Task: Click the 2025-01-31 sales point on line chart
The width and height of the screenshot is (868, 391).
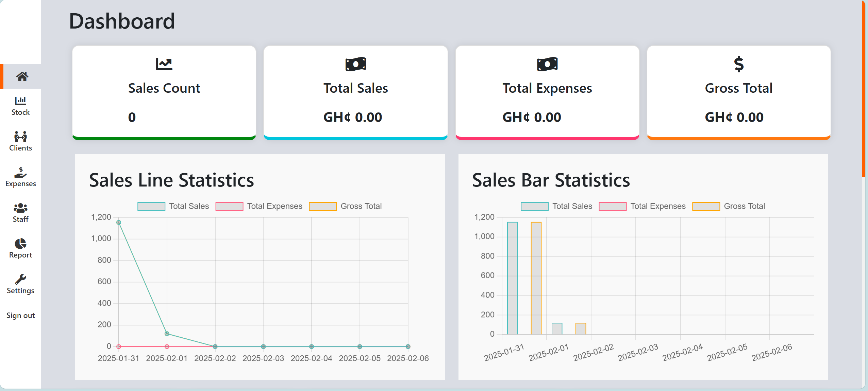Action: pos(119,223)
